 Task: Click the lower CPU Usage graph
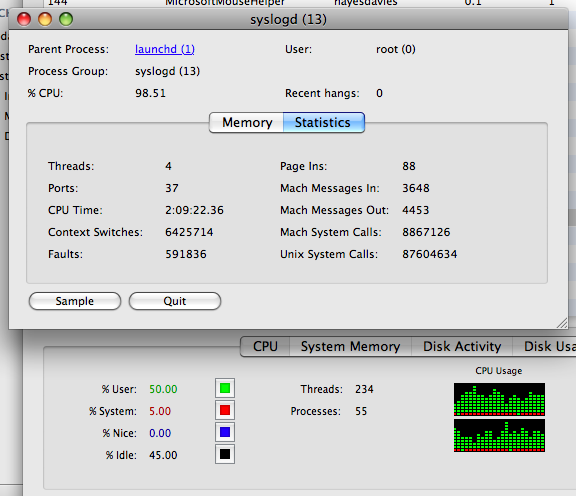coord(499,435)
